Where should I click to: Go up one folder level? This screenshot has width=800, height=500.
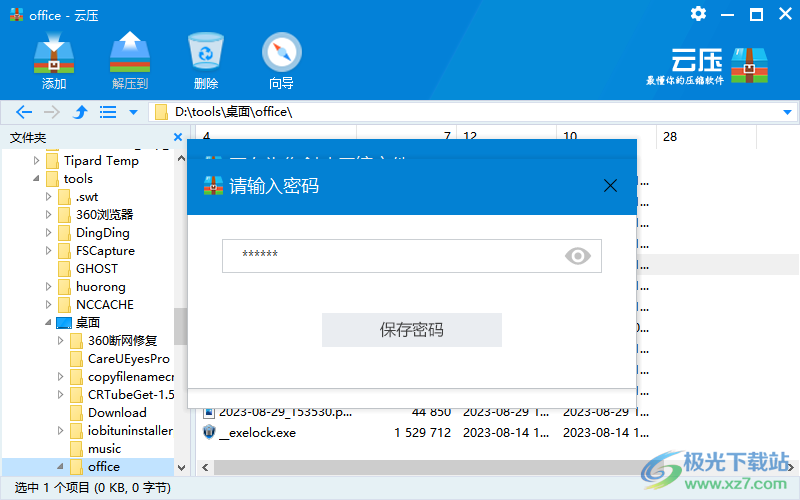coord(80,112)
